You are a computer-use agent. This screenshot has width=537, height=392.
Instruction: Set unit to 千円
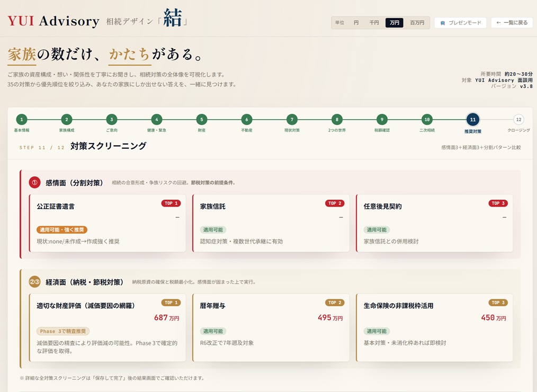pos(374,23)
